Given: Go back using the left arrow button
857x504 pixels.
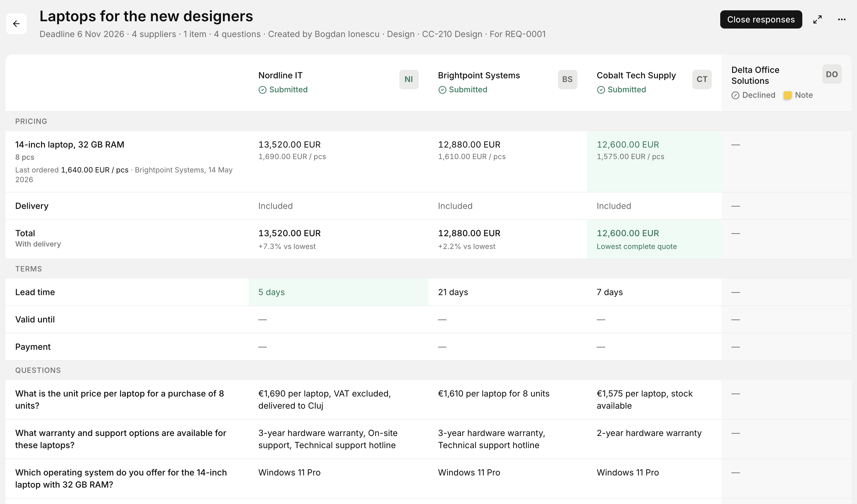Looking at the screenshot, I should click(16, 23).
